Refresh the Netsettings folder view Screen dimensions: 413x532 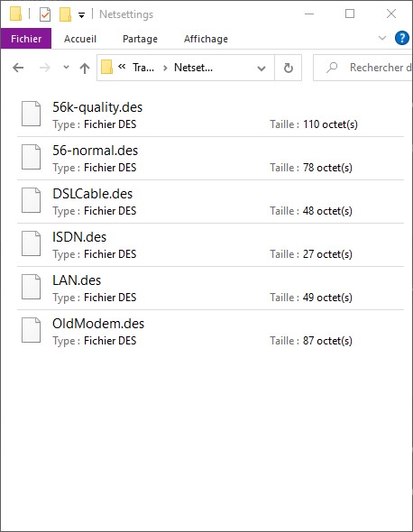[289, 68]
